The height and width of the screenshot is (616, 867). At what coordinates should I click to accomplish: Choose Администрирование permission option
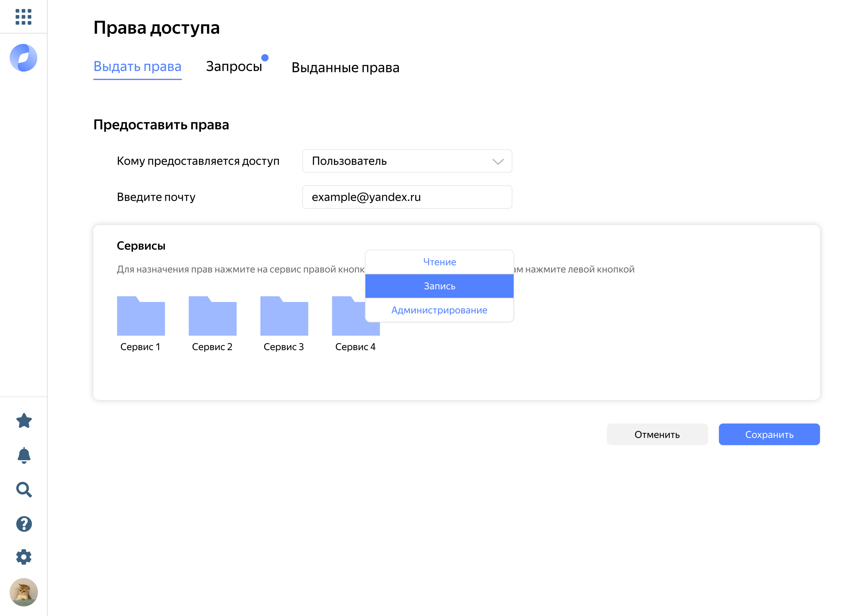(x=439, y=310)
